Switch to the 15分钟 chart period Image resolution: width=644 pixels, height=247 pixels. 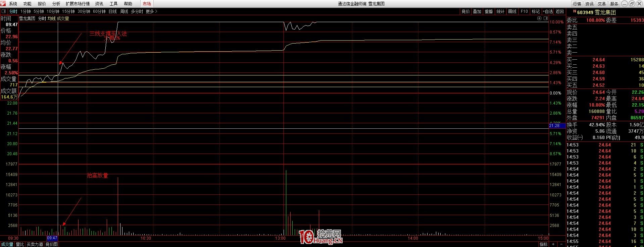point(68,11)
